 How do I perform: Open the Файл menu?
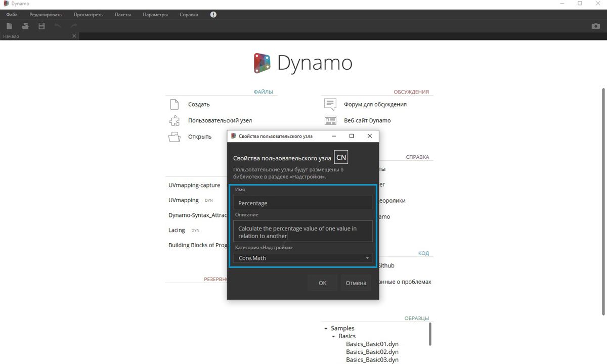pyautogui.click(x=12, y=15)
